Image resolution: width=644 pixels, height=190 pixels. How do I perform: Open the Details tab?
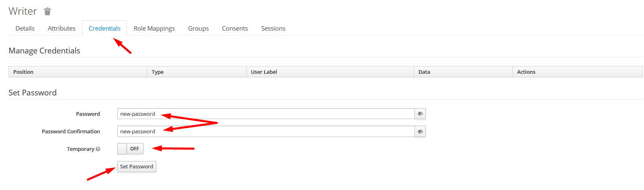pos(25,29)
